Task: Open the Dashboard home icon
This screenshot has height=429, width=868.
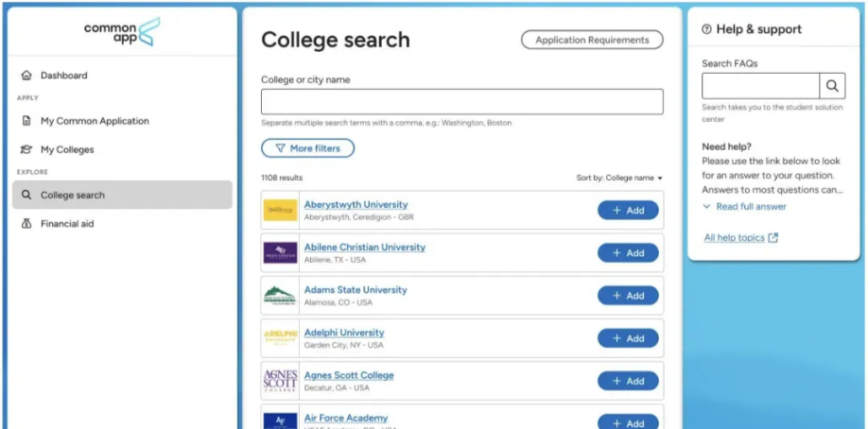Action: pos(26,76)
